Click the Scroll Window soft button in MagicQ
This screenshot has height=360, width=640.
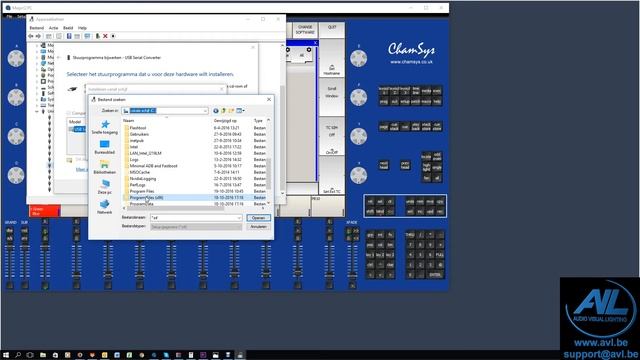332,97
